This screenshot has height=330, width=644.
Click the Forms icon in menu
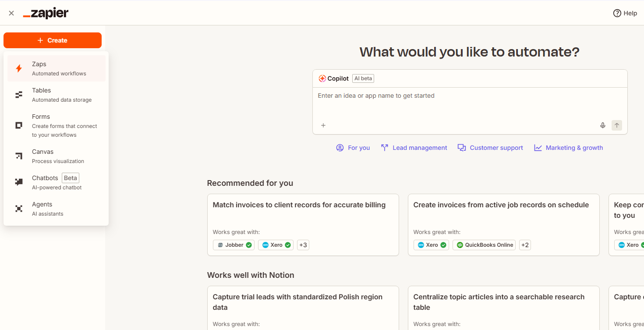point(19,125)
